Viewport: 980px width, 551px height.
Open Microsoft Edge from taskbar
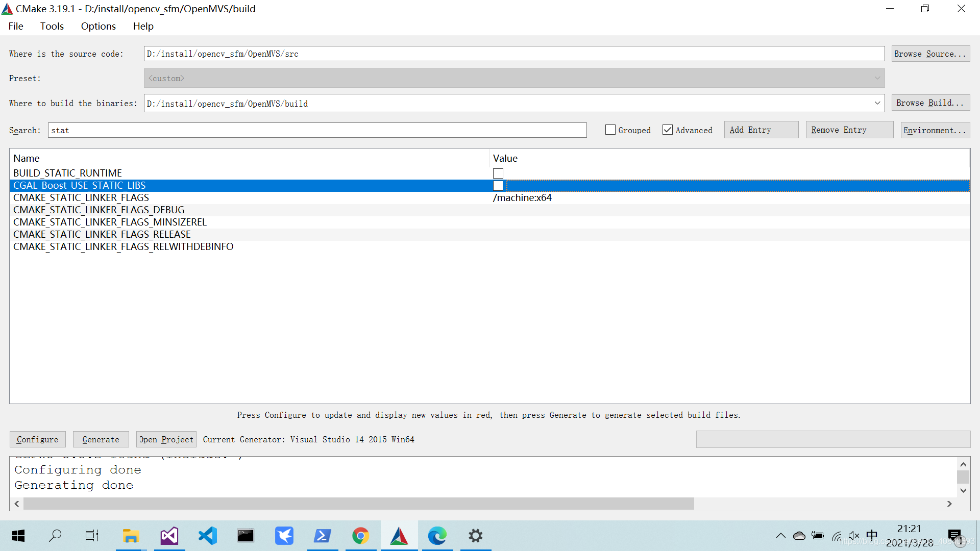click(x=437, y=536)
